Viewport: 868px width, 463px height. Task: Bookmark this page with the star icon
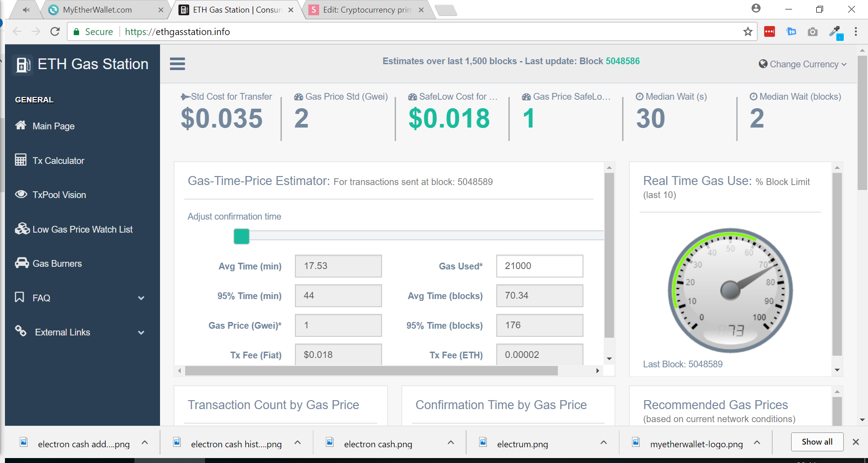[x=748, y=31]
